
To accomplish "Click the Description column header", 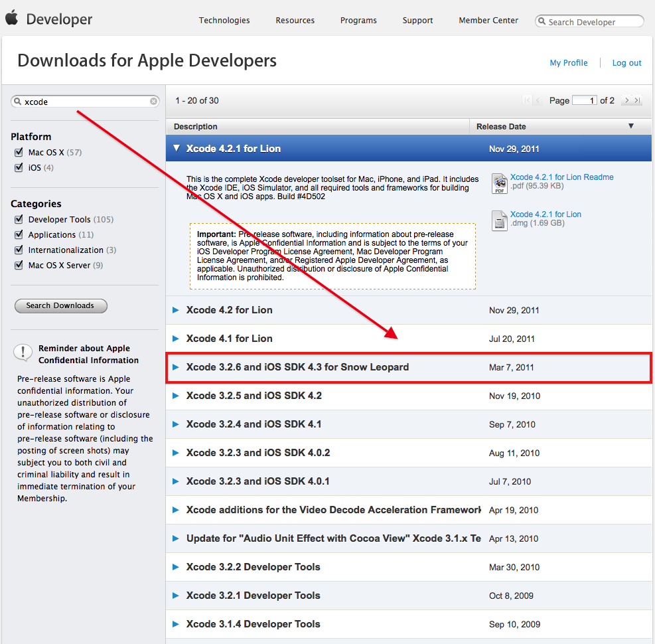I will click(x=318, y=126).
